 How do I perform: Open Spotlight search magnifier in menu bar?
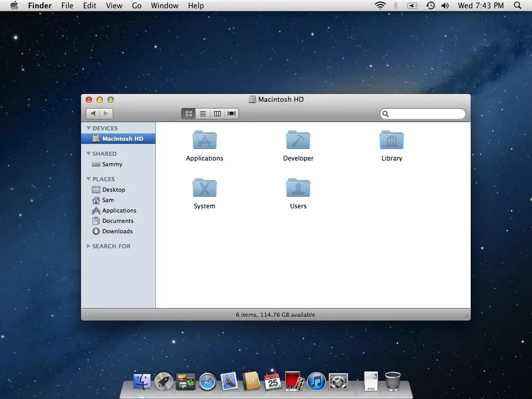pyautogui.click(x=517, y=5)
